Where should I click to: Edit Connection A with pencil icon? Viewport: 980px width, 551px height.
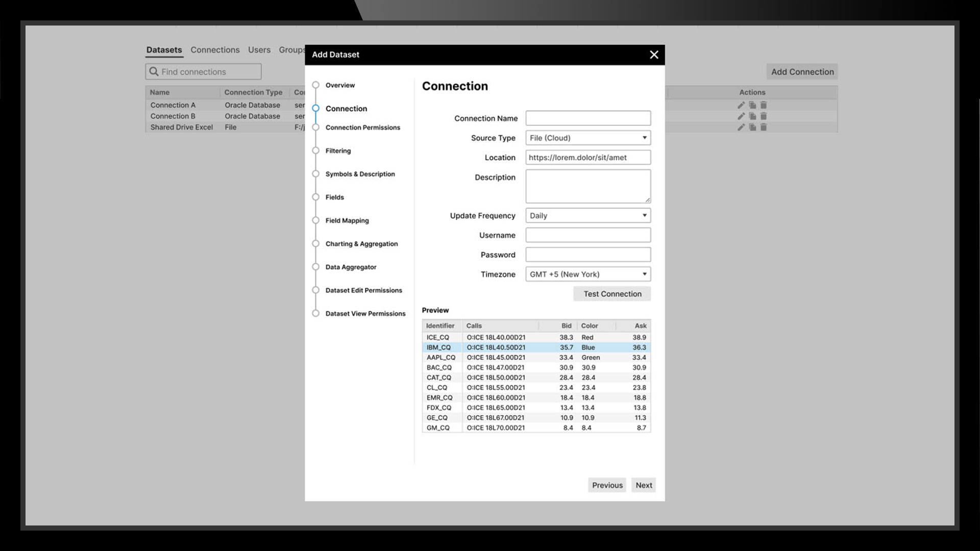[741, 105]
